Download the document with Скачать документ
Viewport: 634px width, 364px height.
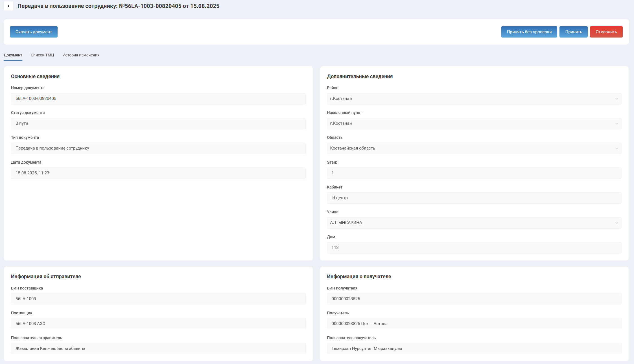click(34, 32)
